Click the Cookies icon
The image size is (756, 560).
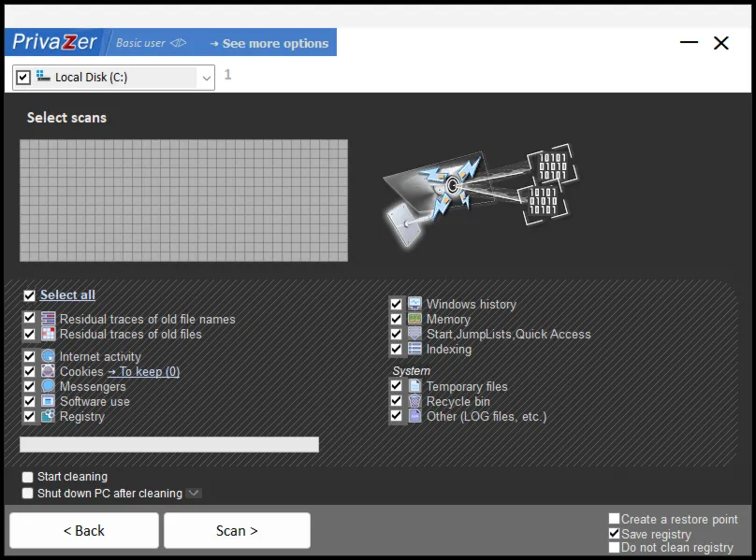tap(49, 371)
